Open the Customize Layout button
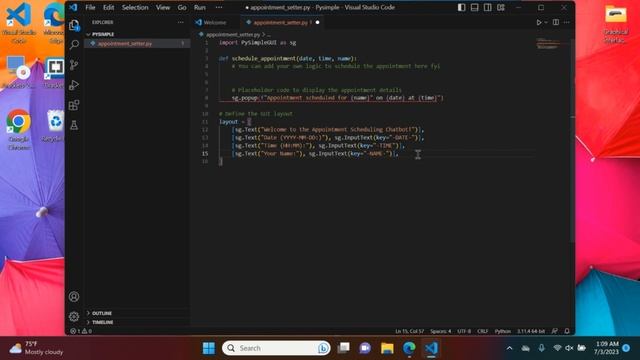Viewport: 640px width, 360px height. coord(501,7)
